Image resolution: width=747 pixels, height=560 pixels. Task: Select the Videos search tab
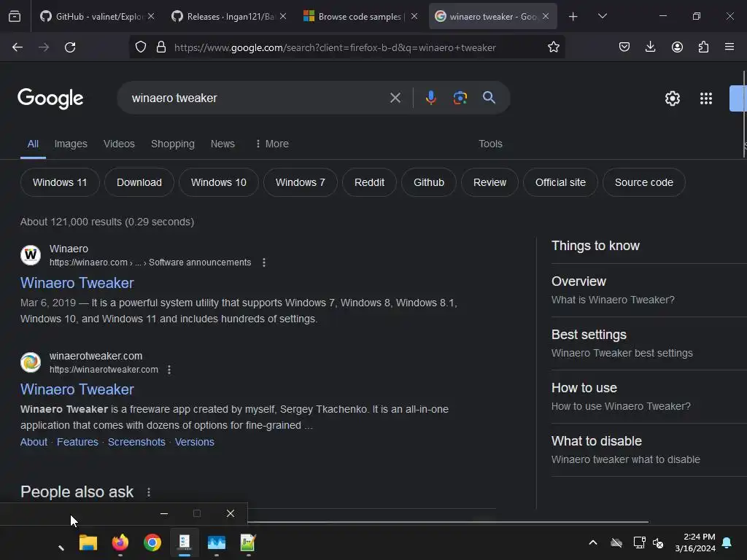[x=119, y=144]
